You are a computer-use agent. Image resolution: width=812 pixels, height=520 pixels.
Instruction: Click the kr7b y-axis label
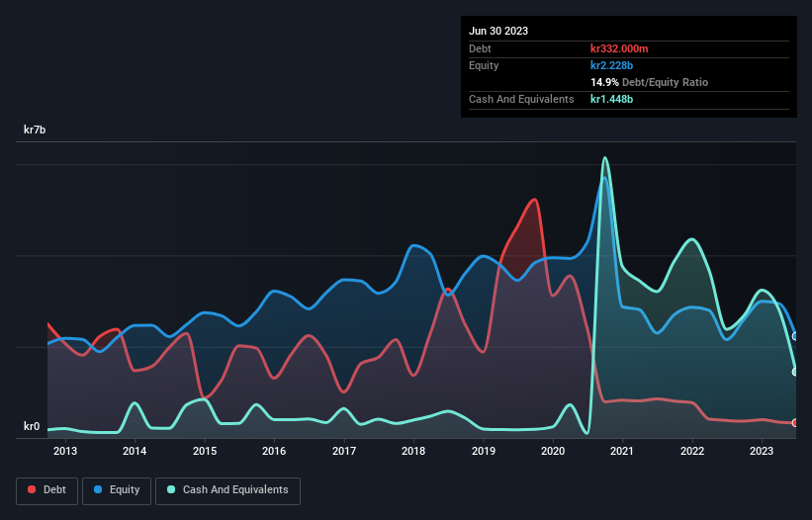(x=35, y=130)
